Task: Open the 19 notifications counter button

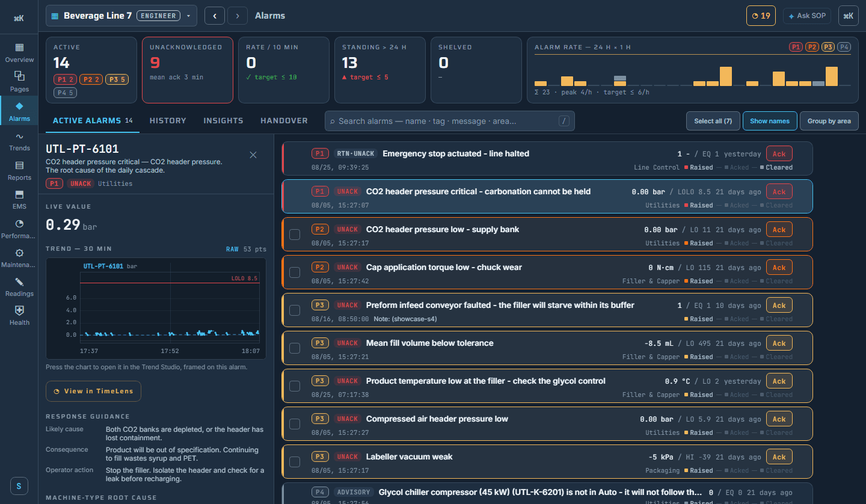Action: coord(761,16)
